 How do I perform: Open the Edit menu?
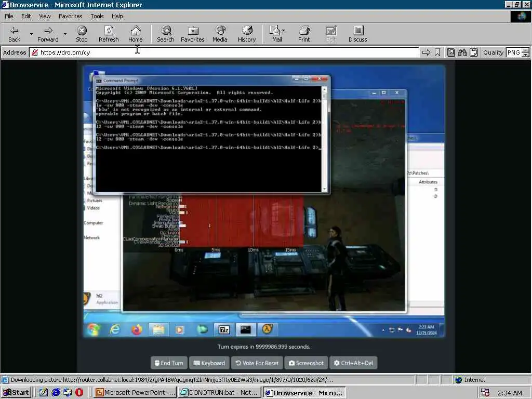coord(26,16)
